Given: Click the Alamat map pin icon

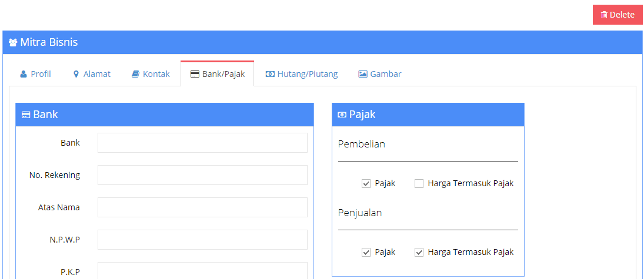Looking at the screenshot, I should [x=75, y=74].
